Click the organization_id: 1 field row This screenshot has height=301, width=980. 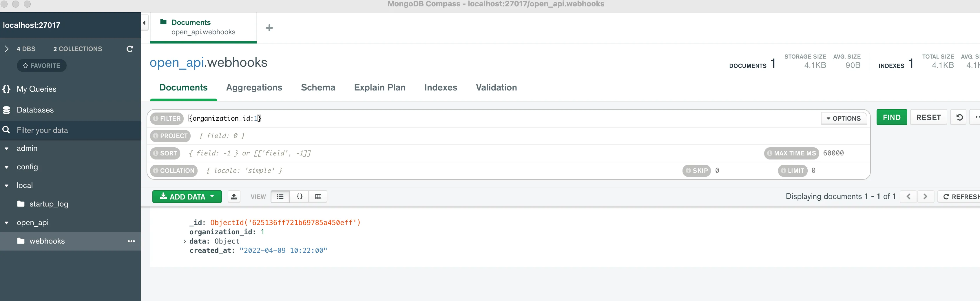click(x=227, y=232)
